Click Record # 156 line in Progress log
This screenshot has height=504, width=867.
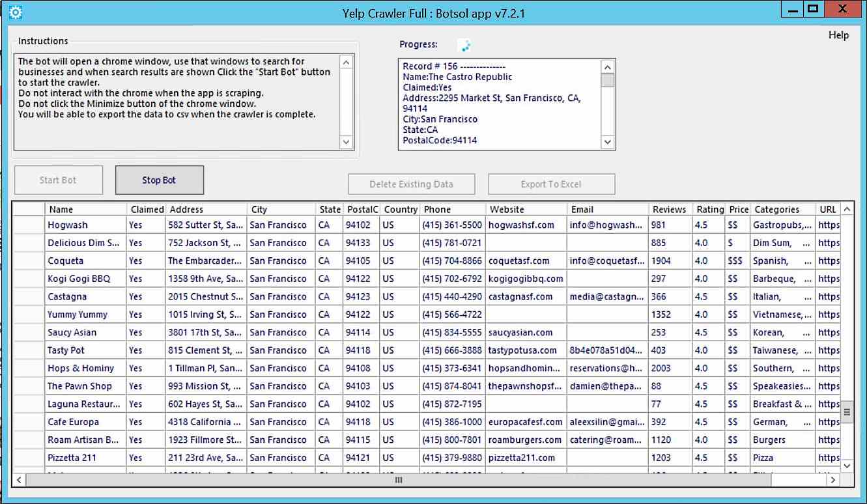click(453, 66)
